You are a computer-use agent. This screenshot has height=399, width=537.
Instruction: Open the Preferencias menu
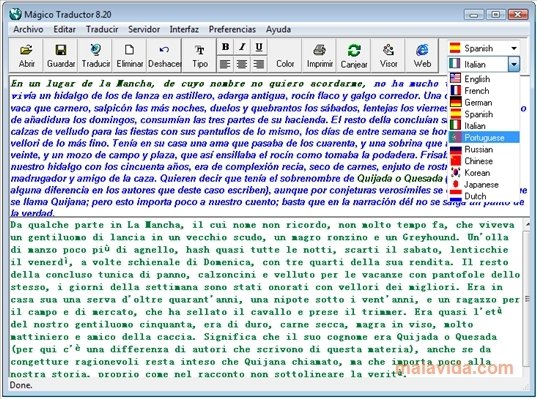[232, 29]
